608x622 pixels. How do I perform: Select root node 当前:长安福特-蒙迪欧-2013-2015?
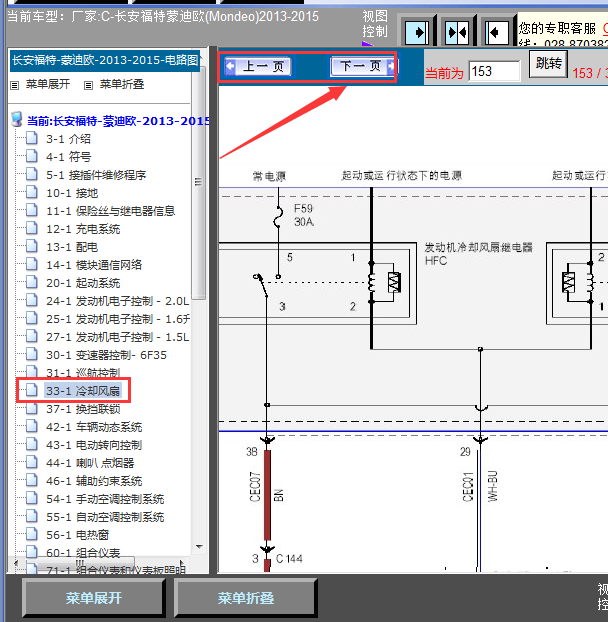coord(118,121)
